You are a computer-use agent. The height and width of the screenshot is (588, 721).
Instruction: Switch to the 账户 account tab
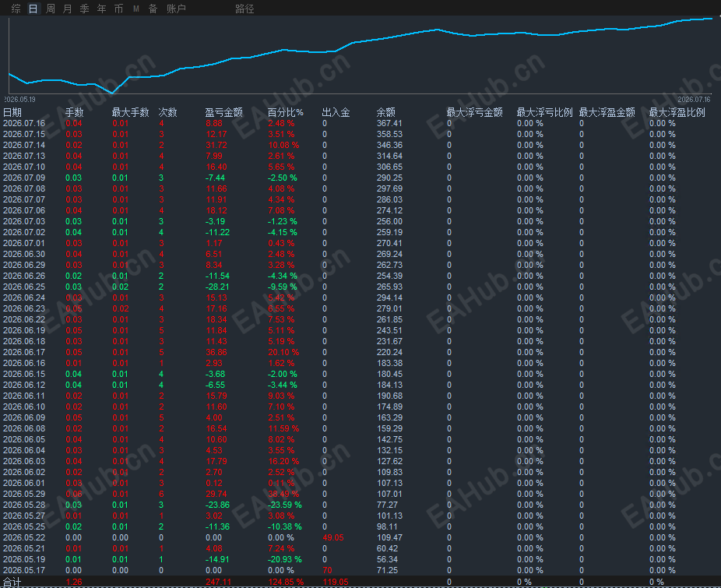coord(176,9)
